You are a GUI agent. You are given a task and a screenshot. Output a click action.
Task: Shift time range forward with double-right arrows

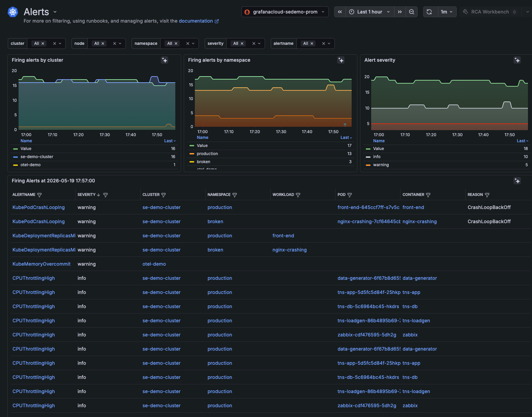(x=400, y=12)
